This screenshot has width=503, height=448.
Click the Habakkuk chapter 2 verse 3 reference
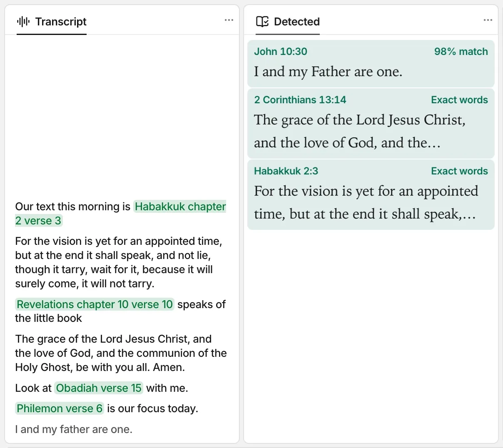(x=180, y=207)
